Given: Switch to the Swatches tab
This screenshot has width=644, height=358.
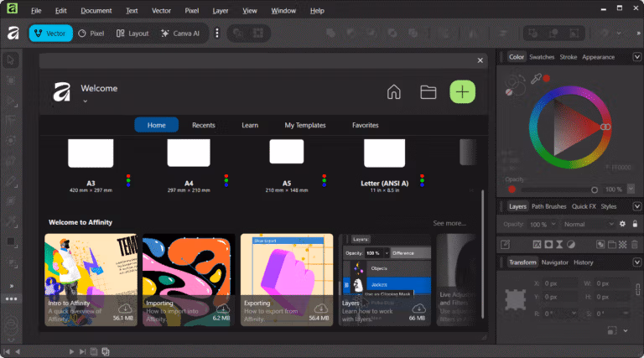Looking at the screenshot, I should pyautogui.click(x=542, y=57).
